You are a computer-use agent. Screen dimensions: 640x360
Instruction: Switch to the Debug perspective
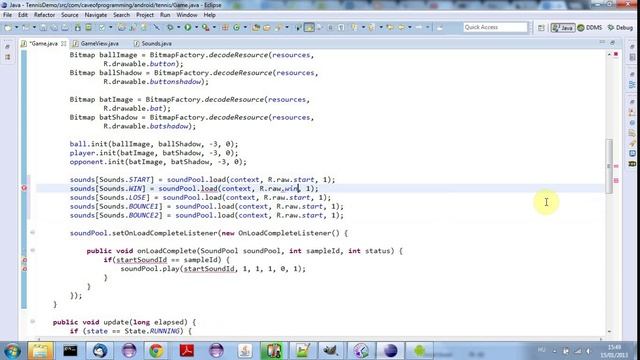click(x=620, y=28)
